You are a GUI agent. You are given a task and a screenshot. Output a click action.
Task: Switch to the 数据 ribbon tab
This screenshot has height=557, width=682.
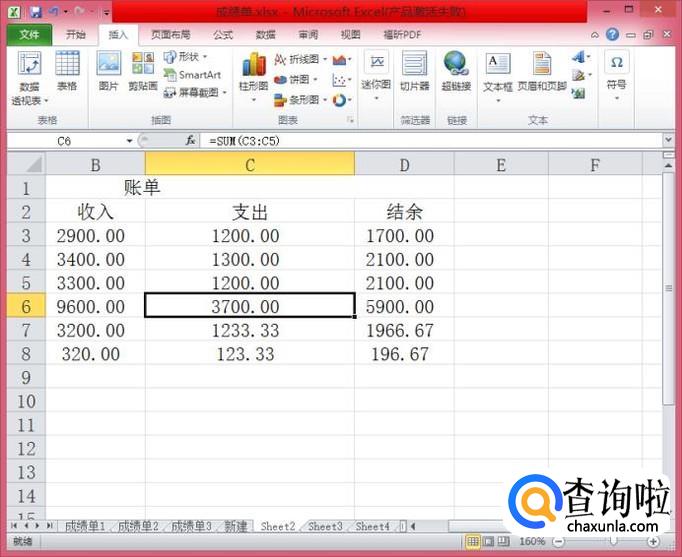pyautogui.click(x=266, y=35)
